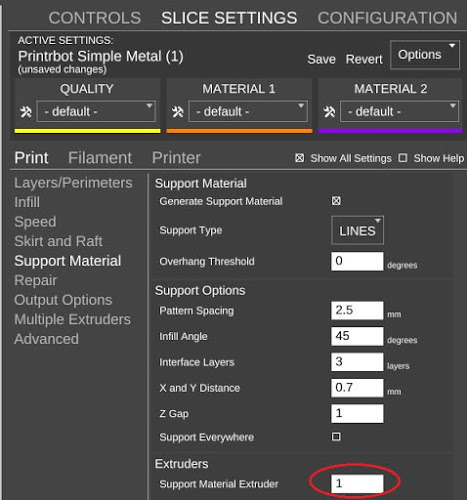Check the Show Help box
This screenshot has height=500, width=467.
[x=403, y=158]
